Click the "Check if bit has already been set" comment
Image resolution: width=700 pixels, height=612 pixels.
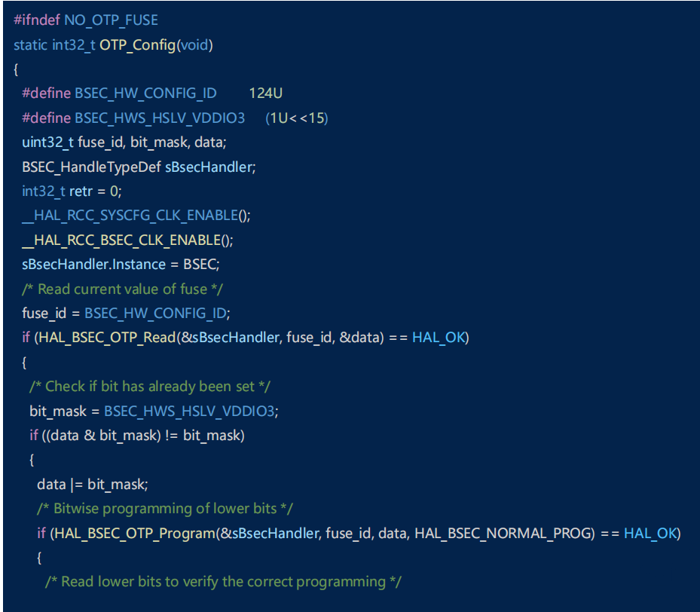click(149, 387)
